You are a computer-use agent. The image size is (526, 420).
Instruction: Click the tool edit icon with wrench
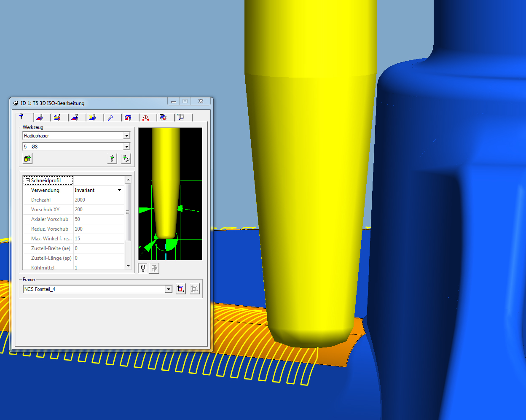click(126, 159)
